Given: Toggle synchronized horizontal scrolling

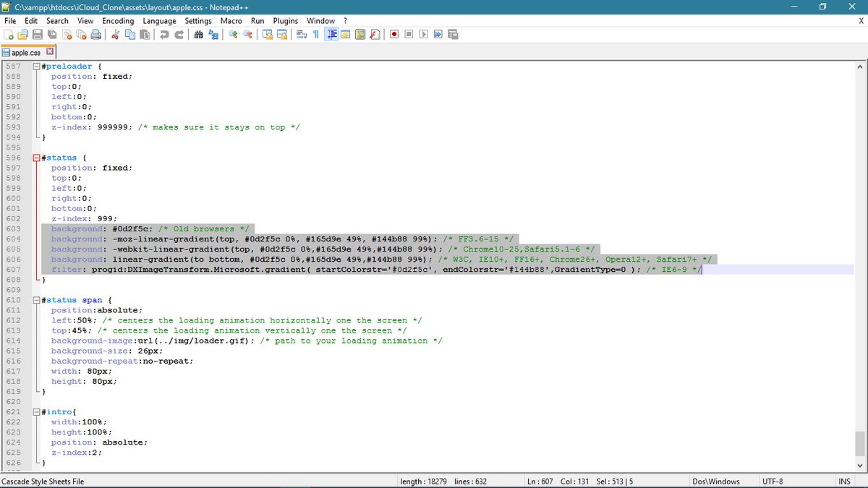Looking at the screenshot, I should click(x=282, y=34).
